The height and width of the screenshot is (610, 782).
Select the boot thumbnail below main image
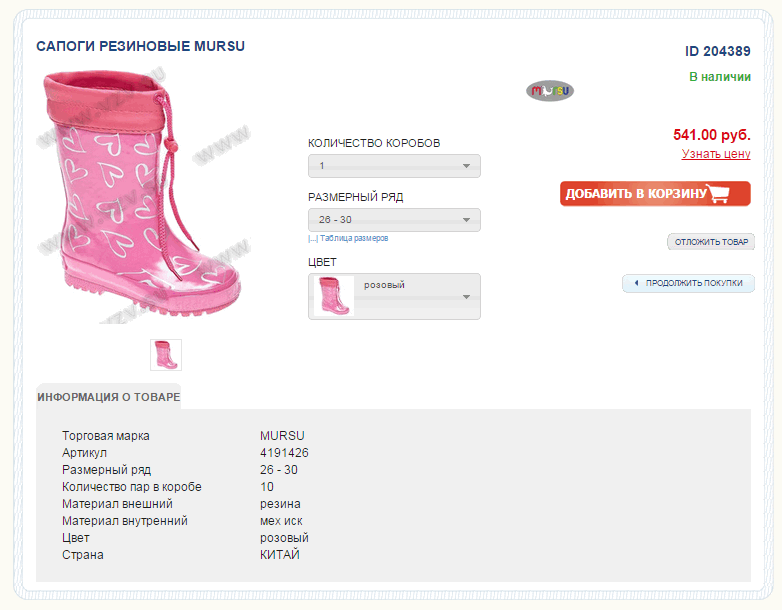[x=166, y=354]
